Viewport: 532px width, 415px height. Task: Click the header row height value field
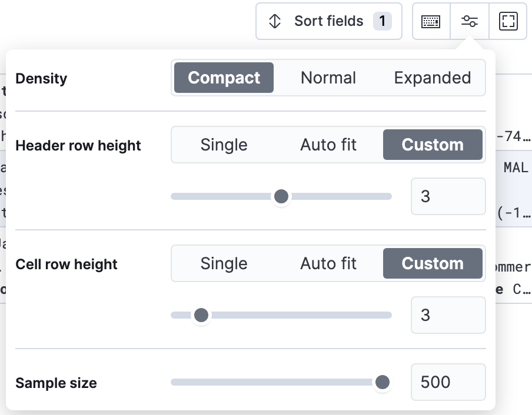(x=448, y=196)
